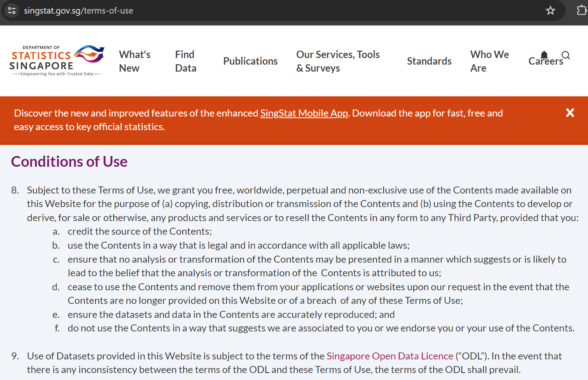Open the Singapore Open Data Licence link
The width and height of the screenshot is (588, 380).
click(390, 356)
